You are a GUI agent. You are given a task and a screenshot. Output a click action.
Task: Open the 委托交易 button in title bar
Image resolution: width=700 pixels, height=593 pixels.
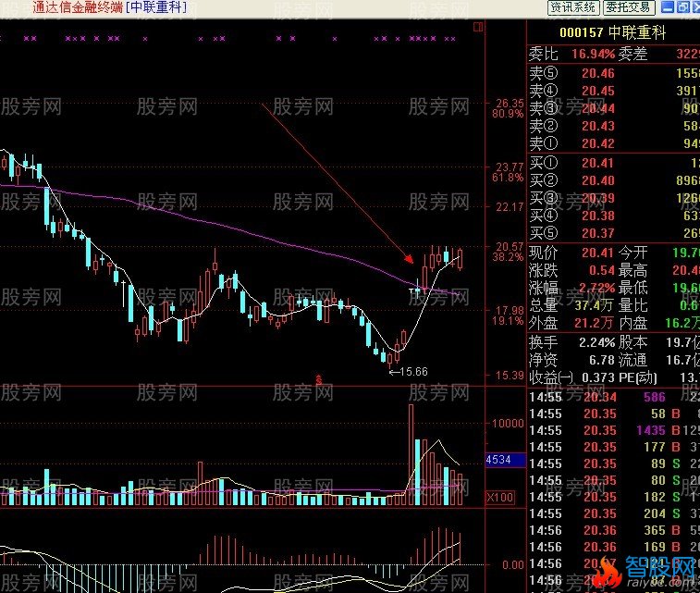(629, 7)
